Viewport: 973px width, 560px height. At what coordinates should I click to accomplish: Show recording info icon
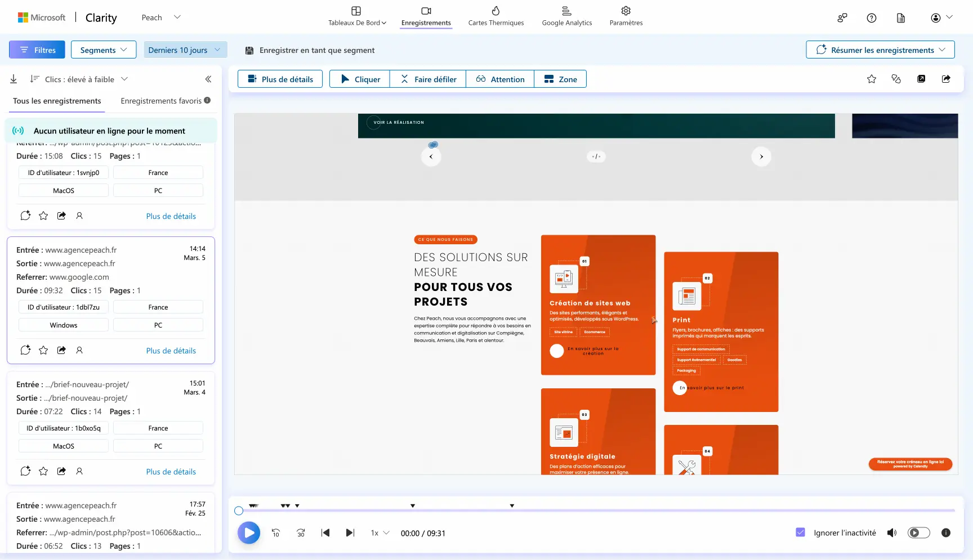[946, 533]
